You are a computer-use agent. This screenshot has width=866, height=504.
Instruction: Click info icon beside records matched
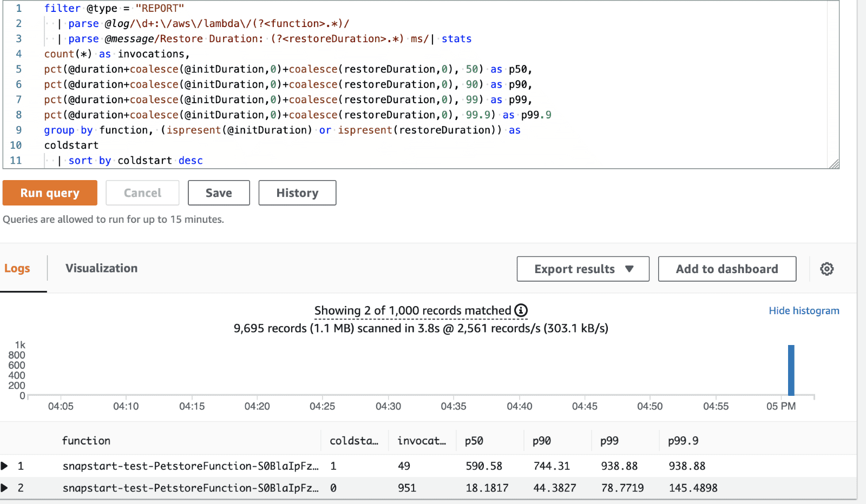(x=521, y=310)
